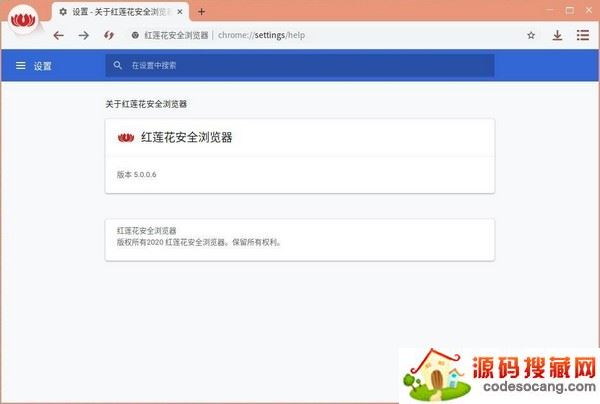Click the lotus icon in the about card

tap(126, 137)
